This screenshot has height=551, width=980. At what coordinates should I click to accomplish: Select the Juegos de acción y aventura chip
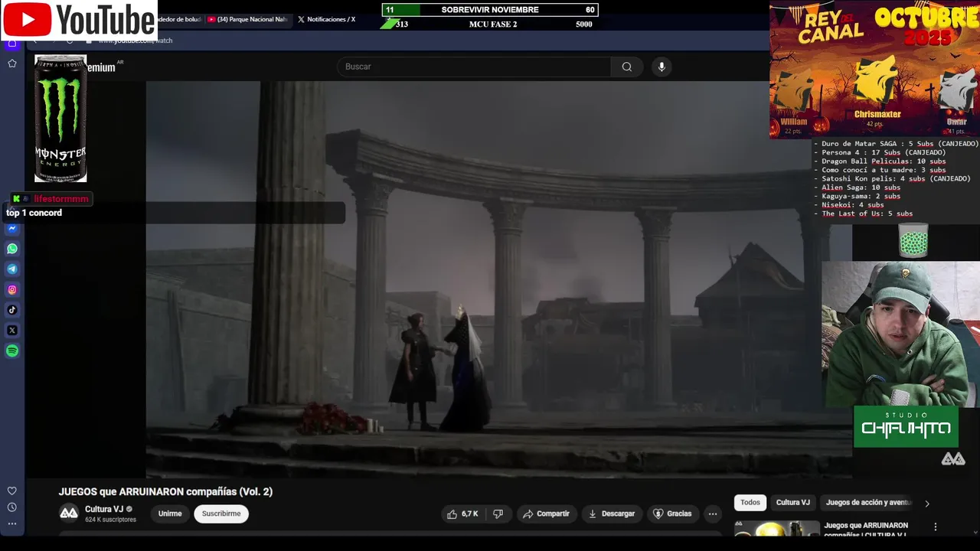(869, 503)
